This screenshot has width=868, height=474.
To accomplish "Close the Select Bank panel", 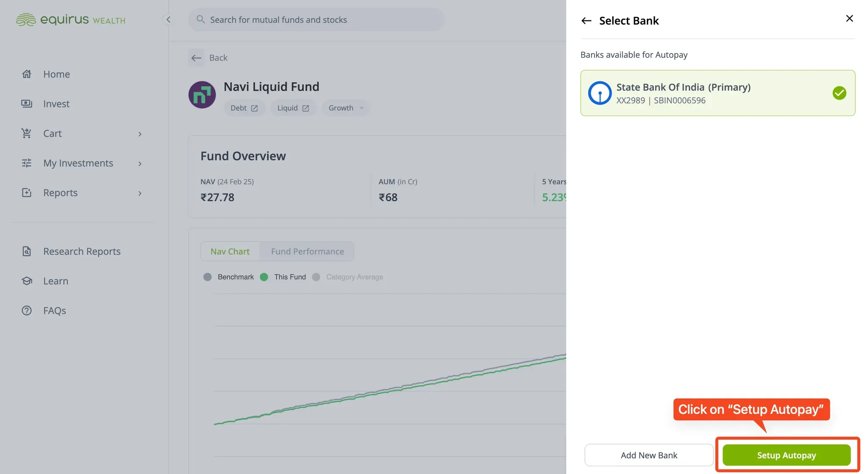I will coord(849,19).
